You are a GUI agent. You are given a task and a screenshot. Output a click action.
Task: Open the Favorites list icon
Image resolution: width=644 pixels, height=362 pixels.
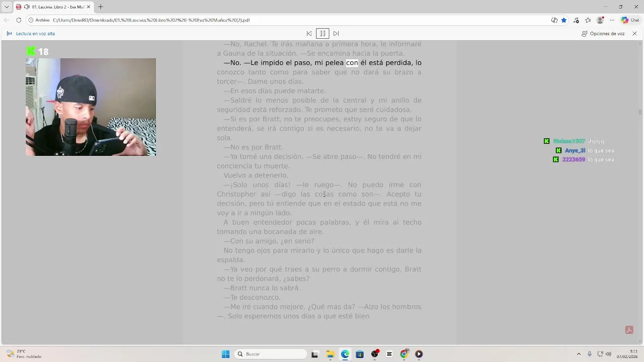tap(588, 20)
